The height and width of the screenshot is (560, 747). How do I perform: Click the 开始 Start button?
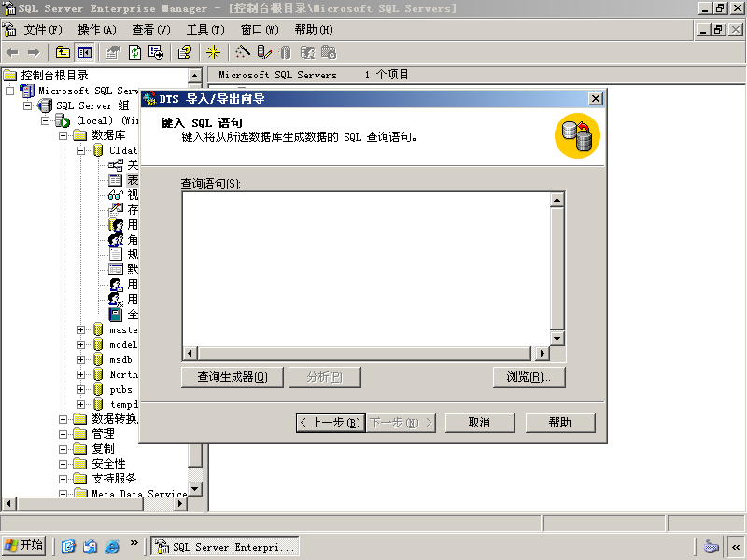(x=24, y=546)
